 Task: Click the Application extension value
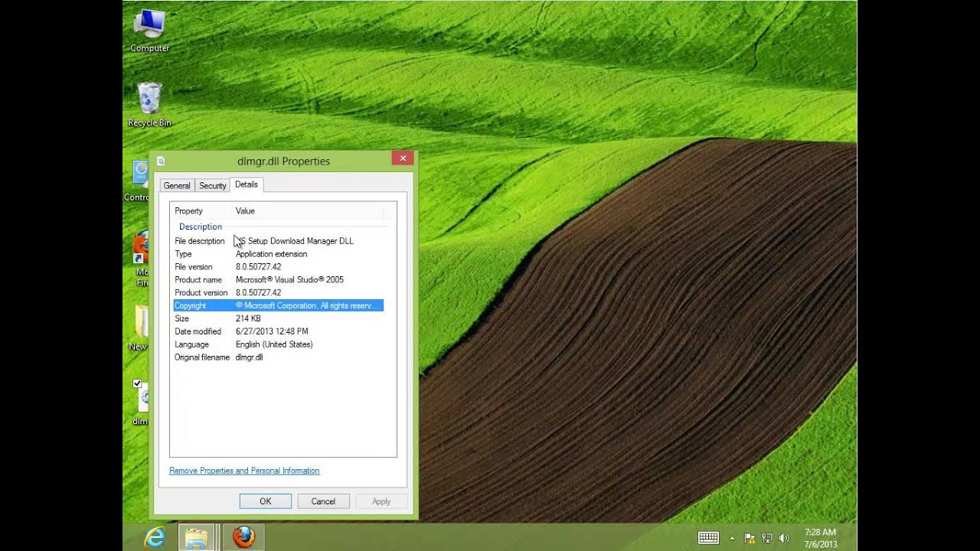coord(271,254)
